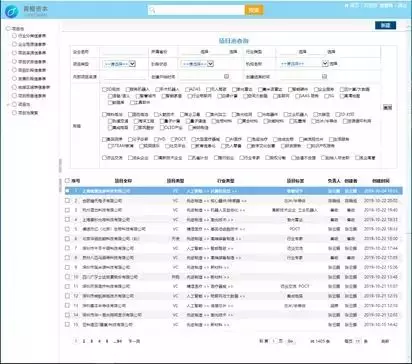
Task: Go to page 4 in pagination
Action: [x=99, y=341]
